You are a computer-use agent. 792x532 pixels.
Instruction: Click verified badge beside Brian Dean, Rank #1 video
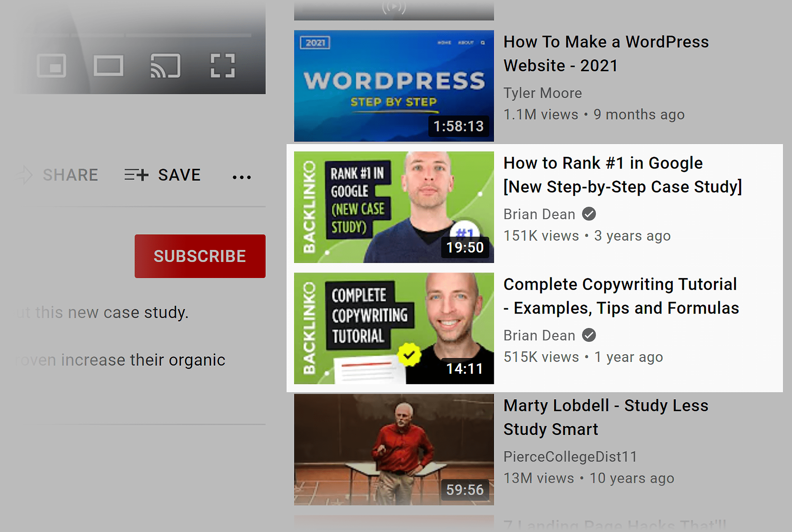point(589,214)
